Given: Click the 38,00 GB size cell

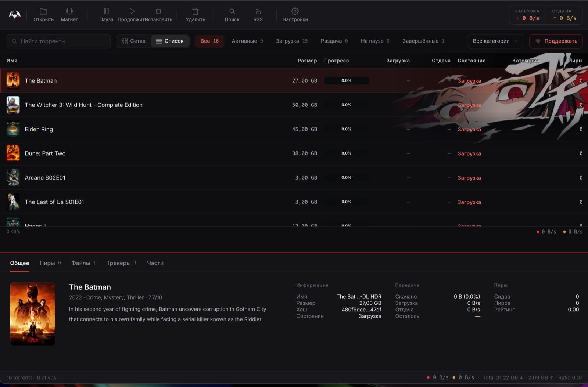Looking at the screenshot, I should [305, 153].
